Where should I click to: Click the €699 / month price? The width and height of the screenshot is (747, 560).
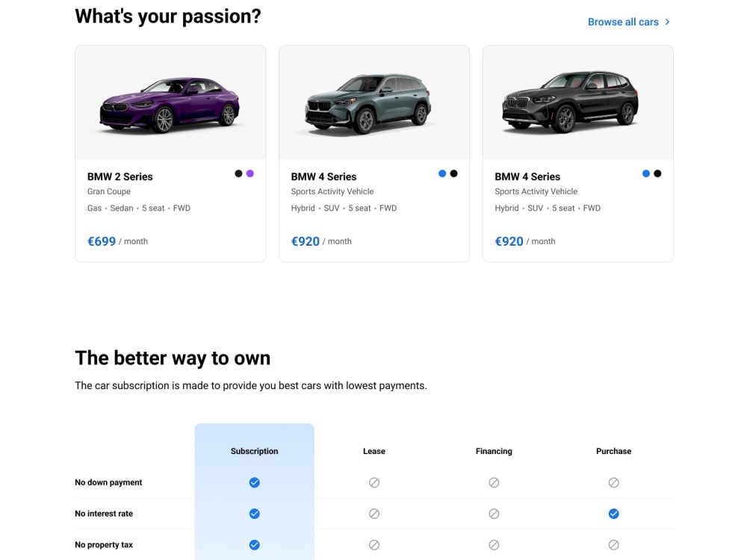coord(118,241)
